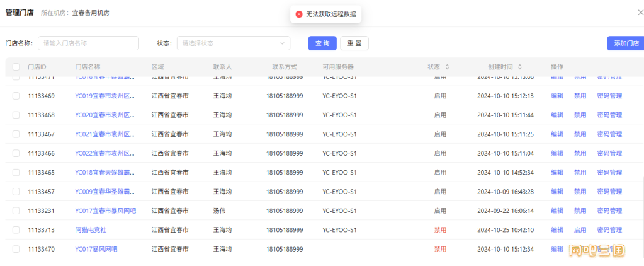Select the checkbox for store 11133713
Screen dimensions: 644x266
(x=16, y=230)
